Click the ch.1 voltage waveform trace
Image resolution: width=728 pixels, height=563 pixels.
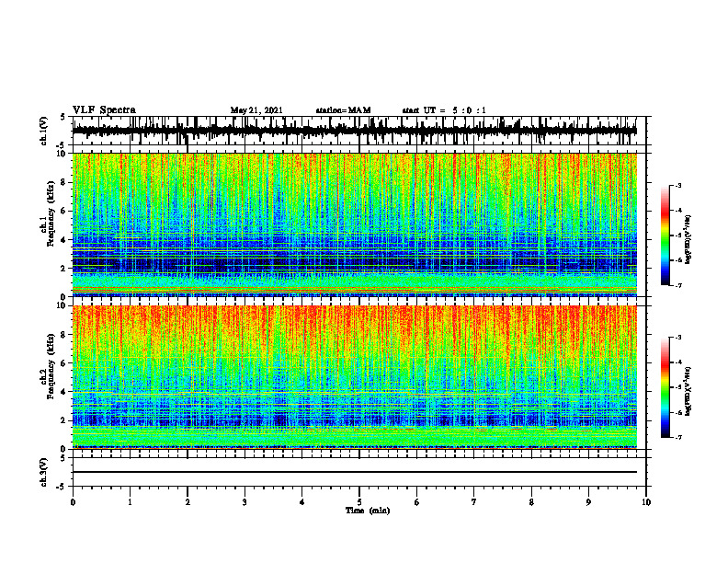355,131
